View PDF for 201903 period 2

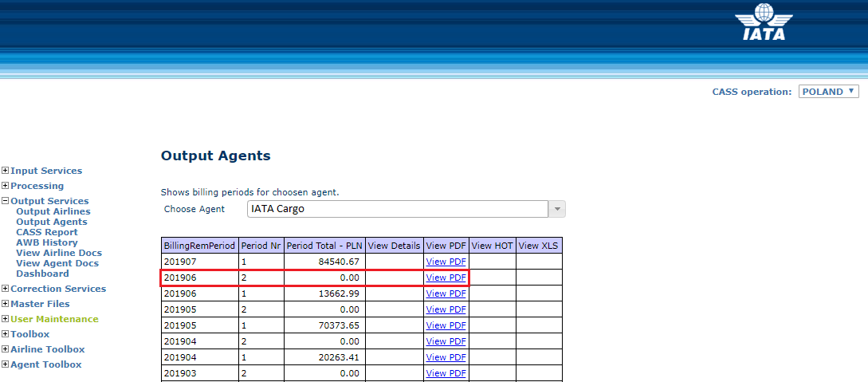point(446,373)
